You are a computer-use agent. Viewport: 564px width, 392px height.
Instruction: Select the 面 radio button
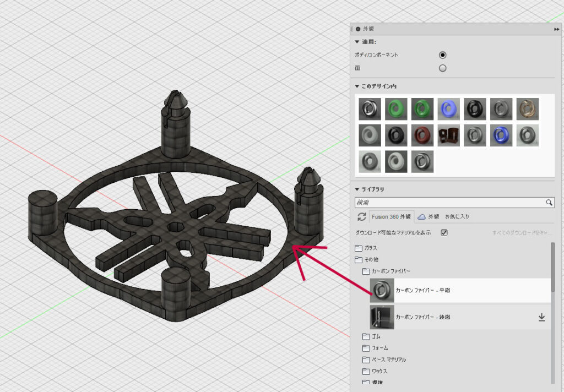point(442,68)
